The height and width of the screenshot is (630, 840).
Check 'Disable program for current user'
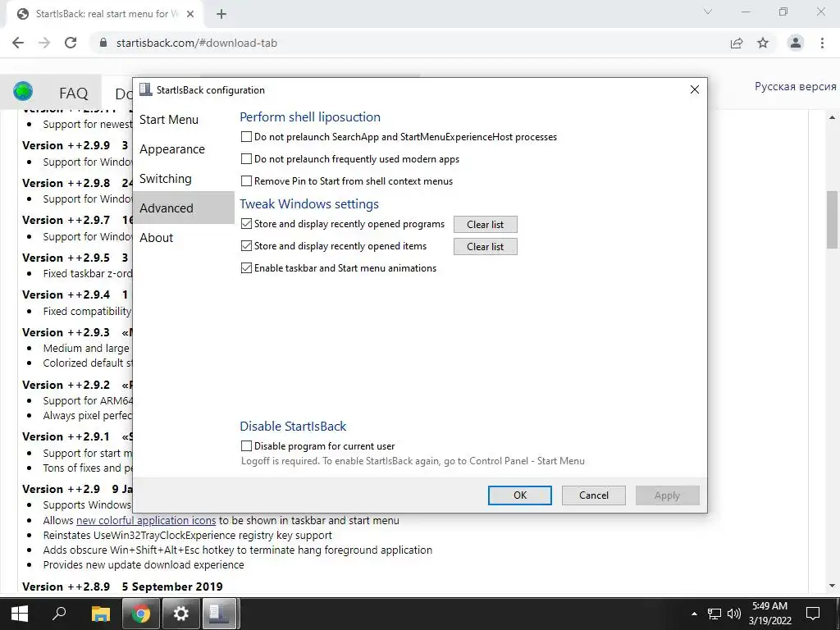click(x=246, y=445)
